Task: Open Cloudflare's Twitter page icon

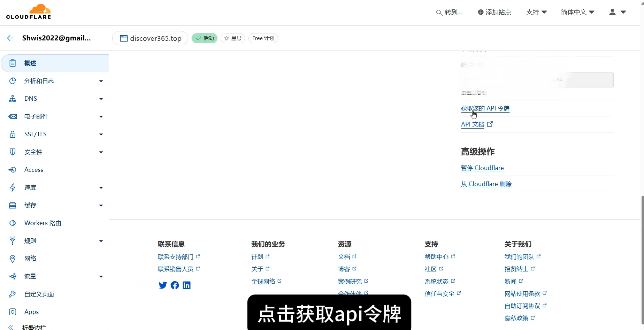Action: click(x=163, y=285)
